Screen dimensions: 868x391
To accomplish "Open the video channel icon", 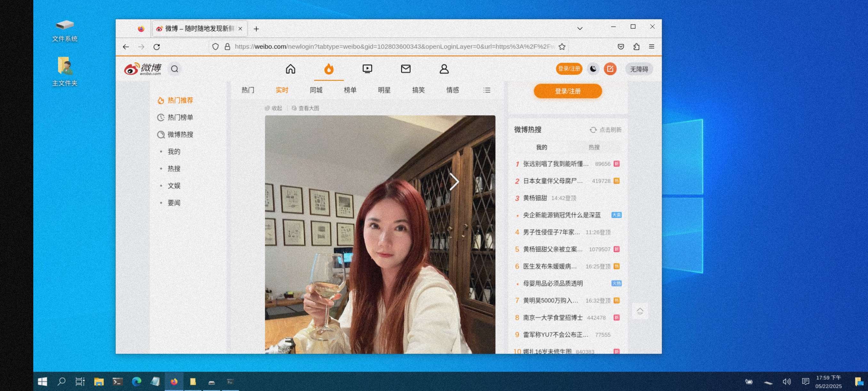I will [x=367, y=69].
